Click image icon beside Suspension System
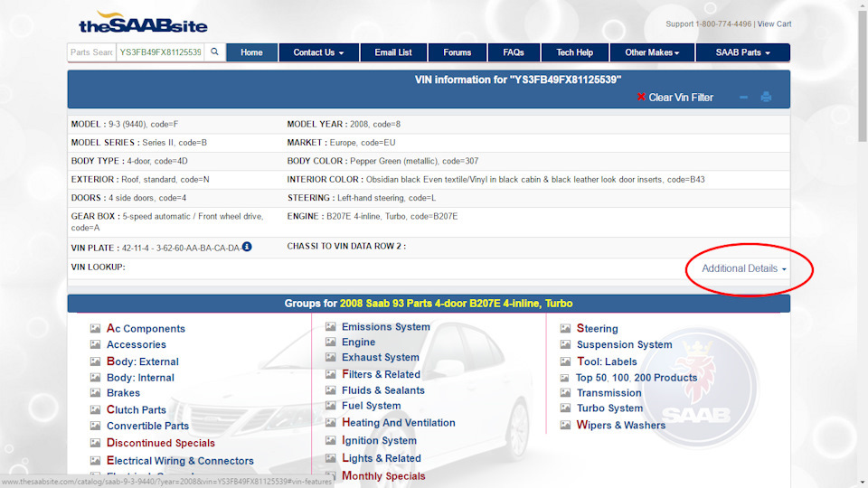 pos(565,344)
